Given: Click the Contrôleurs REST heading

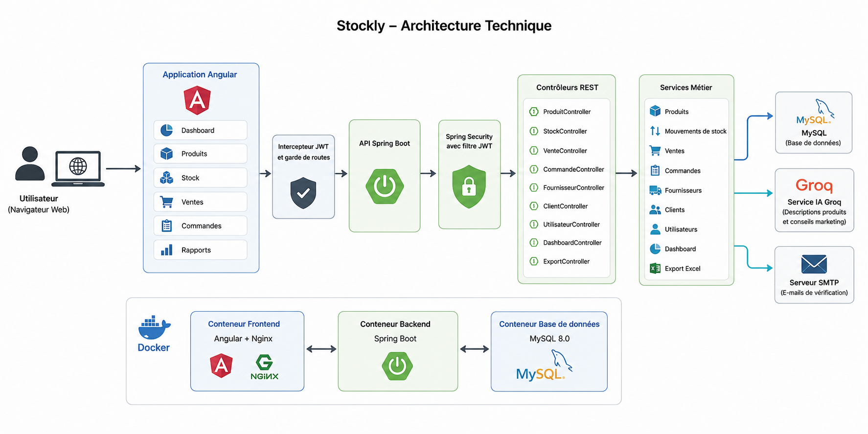Looking at the screenshot, I should pyautogui.click(x=567, y=88).
